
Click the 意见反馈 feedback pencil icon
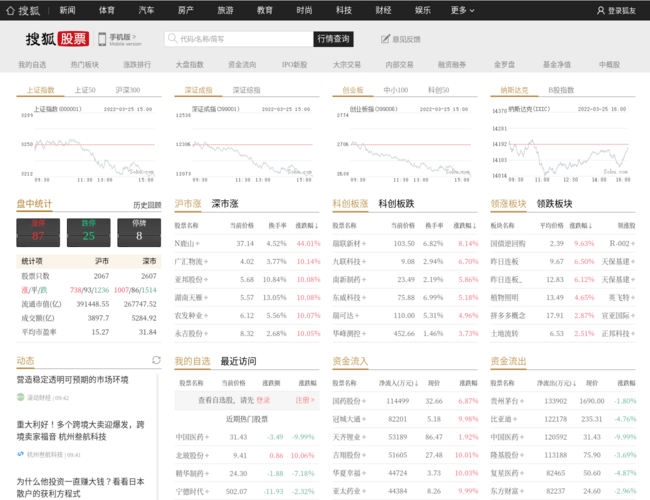(x=384, y=39)
